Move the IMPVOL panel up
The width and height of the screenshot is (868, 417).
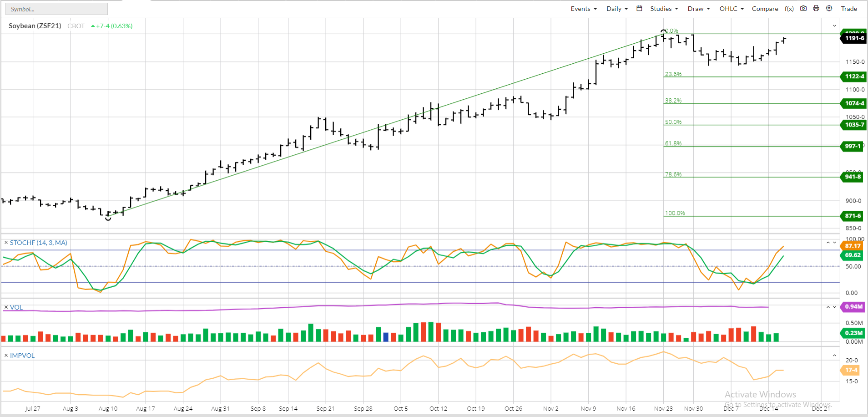pos(834,356)
